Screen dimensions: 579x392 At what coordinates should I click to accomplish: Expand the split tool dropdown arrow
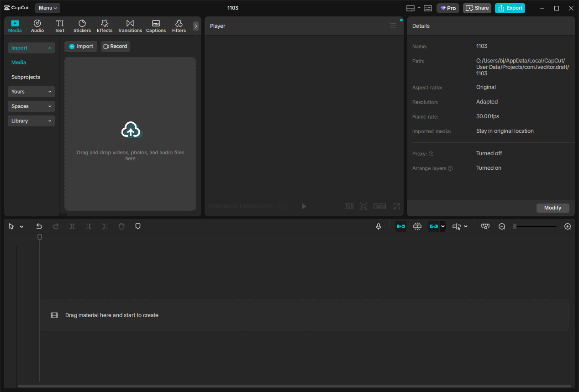466,226
